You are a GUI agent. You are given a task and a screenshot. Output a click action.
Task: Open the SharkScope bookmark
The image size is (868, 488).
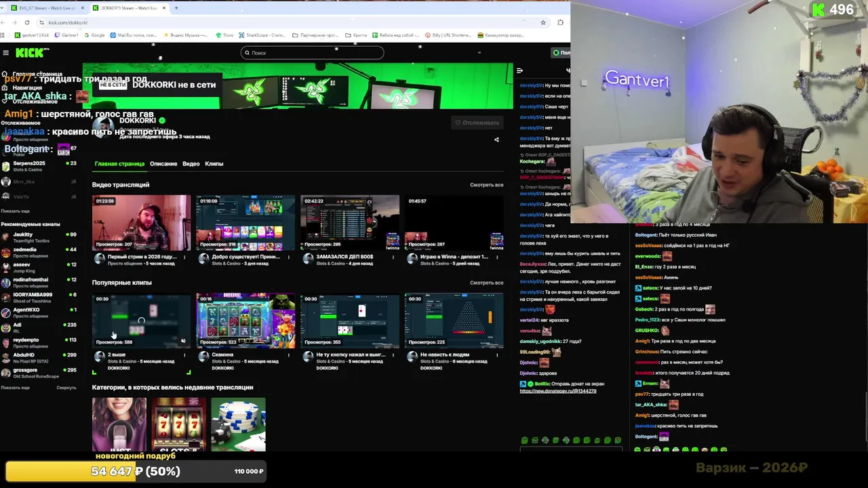click(262, 35)
